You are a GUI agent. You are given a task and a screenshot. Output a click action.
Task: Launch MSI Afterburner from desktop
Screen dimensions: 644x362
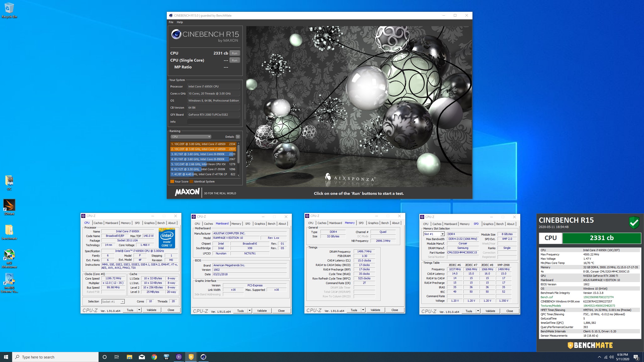[9, 258]
